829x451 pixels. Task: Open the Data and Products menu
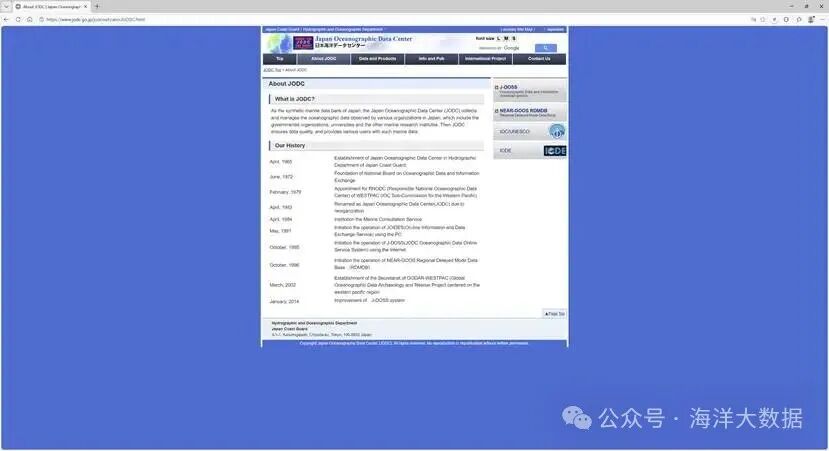377,59
